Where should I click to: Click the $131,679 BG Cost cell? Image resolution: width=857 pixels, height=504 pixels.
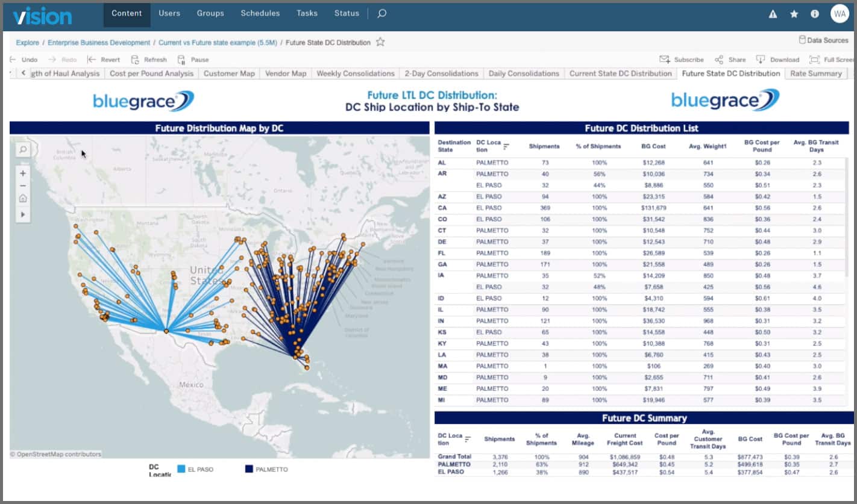pyautogui.click(x=653, y=208)
